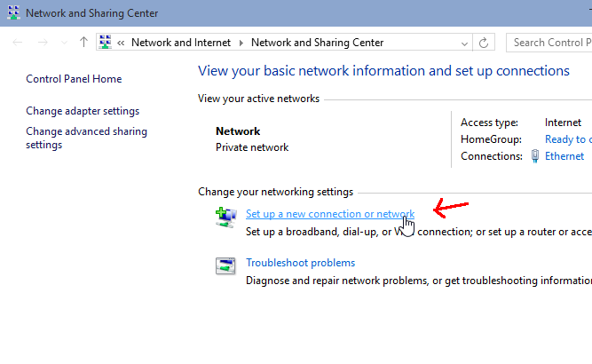Go back using the back arrow
Image resolution: width=592 pixels, height=364 pixels.
[x=18, y=43]
